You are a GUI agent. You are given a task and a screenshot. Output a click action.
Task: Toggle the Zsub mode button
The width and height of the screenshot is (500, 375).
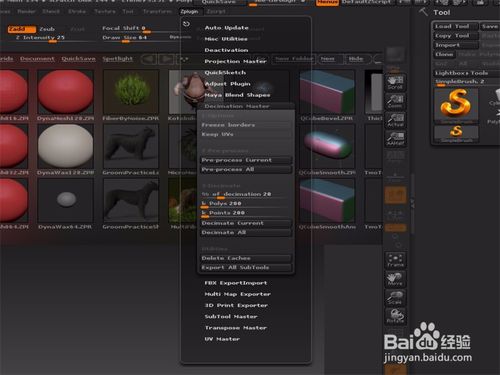pyautogui.click(x=47, y=29)
